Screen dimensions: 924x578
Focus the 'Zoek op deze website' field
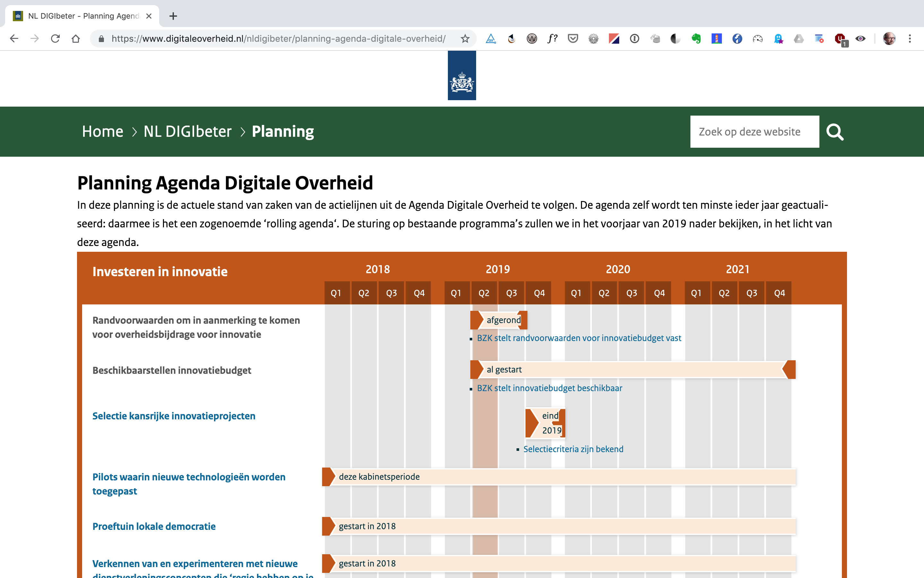pyautogui.click(x=755, y=132)
